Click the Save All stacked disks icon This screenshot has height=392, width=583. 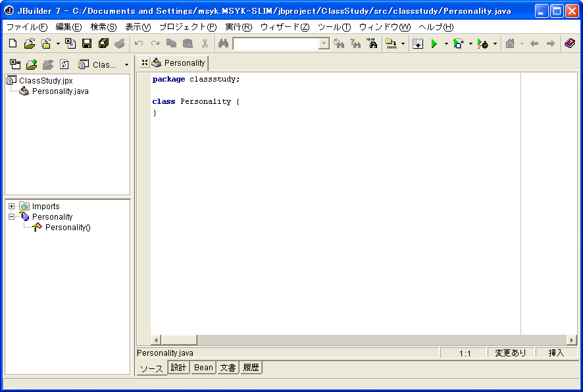pos(103,44)
